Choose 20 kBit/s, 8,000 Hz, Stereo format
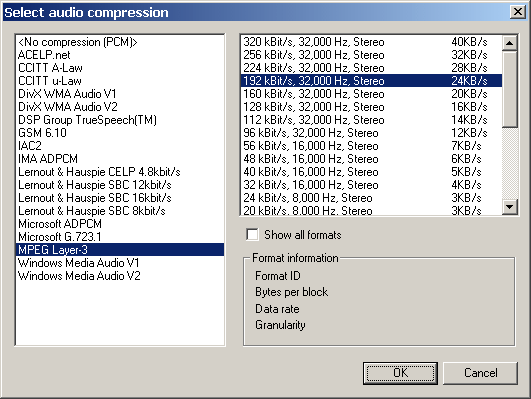This screenshot has width=531, height=399. (371, 210)
